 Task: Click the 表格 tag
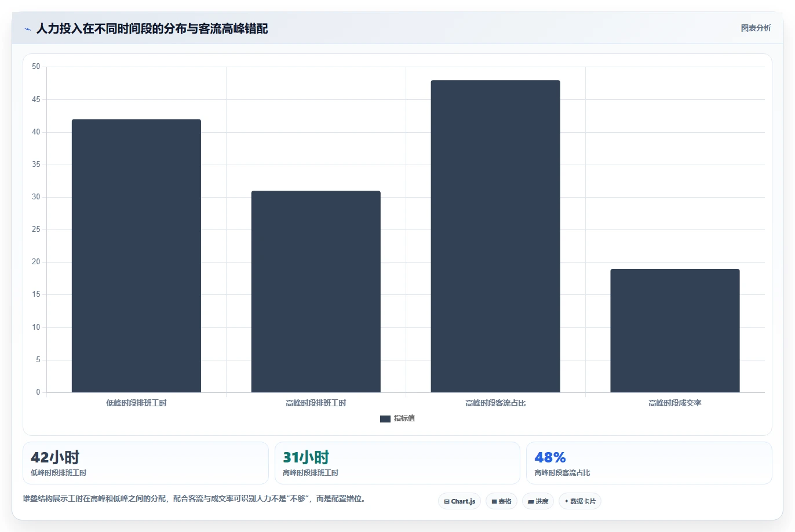[501, 501]
